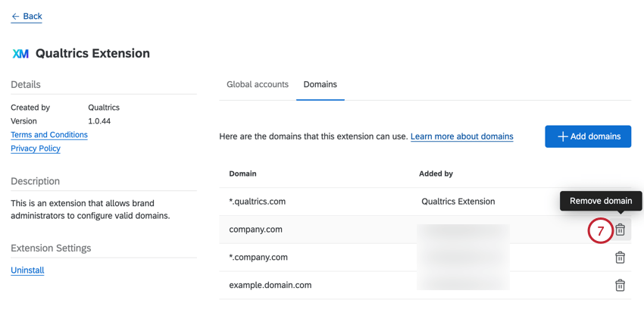Image resolution: width=644 pixels, height=322 pixels.
Task: Open Learn more about domains link
Action: 461,136
